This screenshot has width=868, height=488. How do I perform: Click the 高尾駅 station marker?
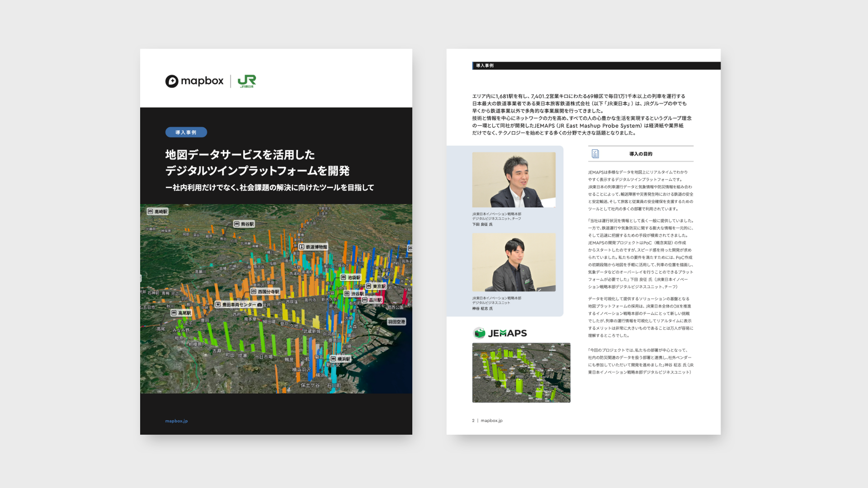(182, 313)
